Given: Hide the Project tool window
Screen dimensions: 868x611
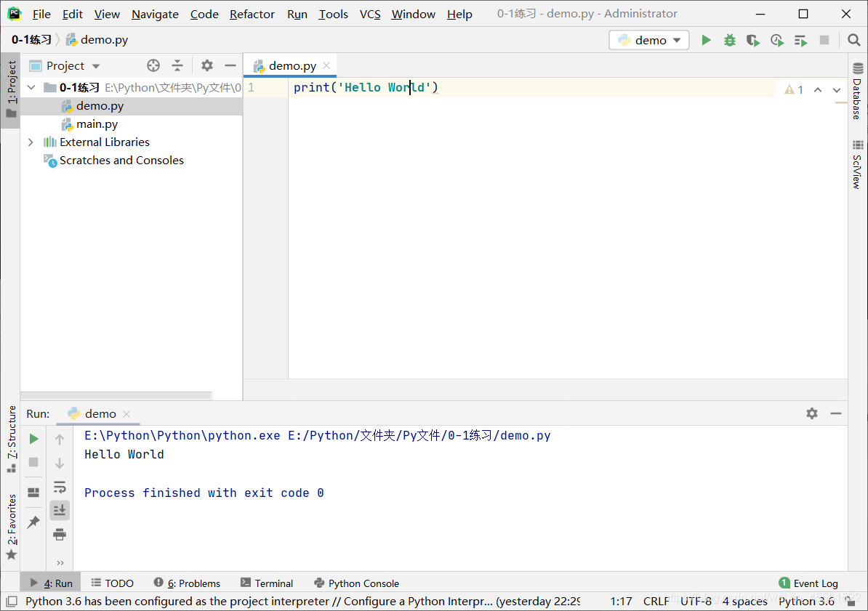Looking at the screenshot, I should click(x=230, y=66).
